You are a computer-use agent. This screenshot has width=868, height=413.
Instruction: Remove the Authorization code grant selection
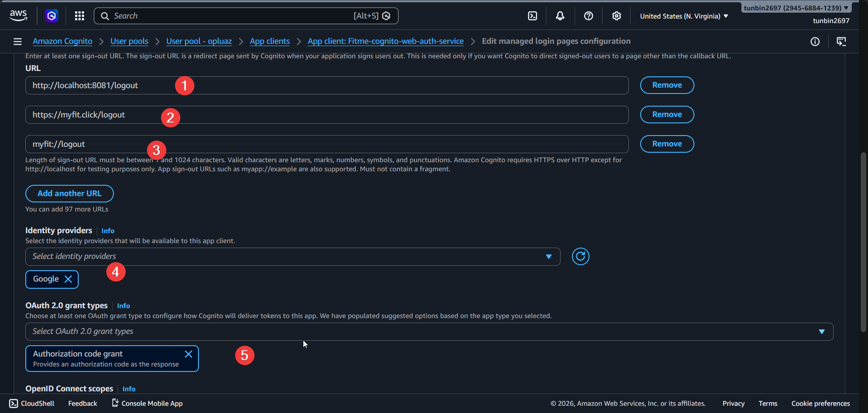click(189, 354)
